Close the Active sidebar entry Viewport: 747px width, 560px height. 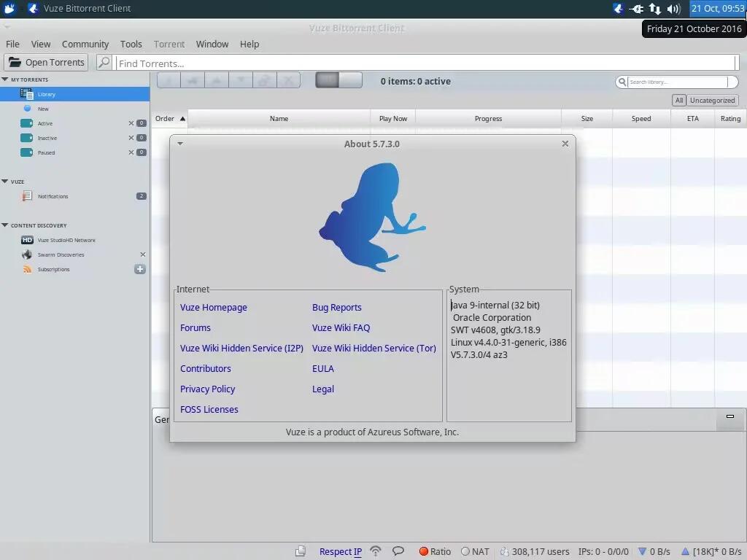(131, 123)
